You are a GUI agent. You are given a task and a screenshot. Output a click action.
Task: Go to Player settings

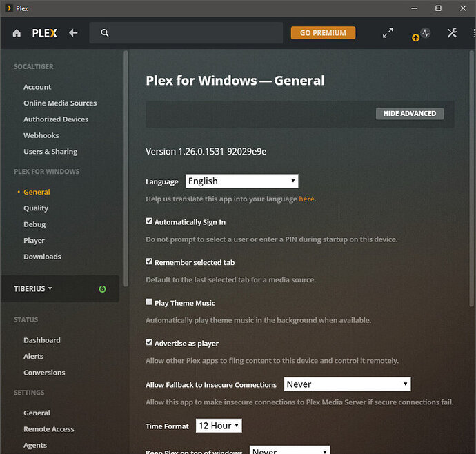click(34, 240)
